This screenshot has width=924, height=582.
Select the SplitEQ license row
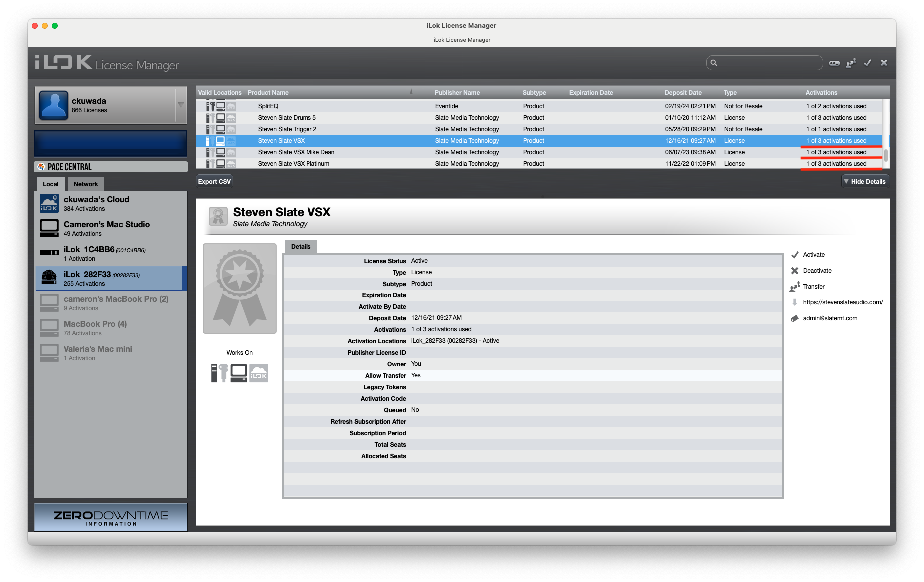[x=539, y=106]
